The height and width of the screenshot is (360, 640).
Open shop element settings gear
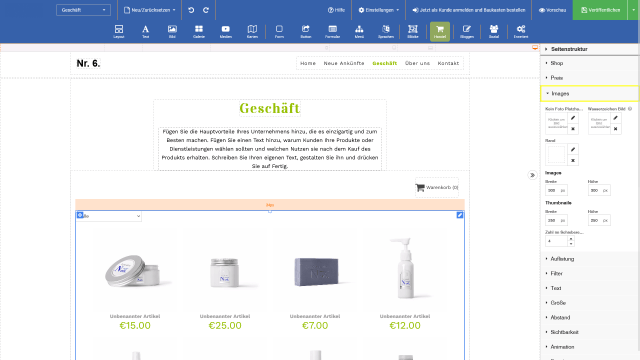point(80,215)
